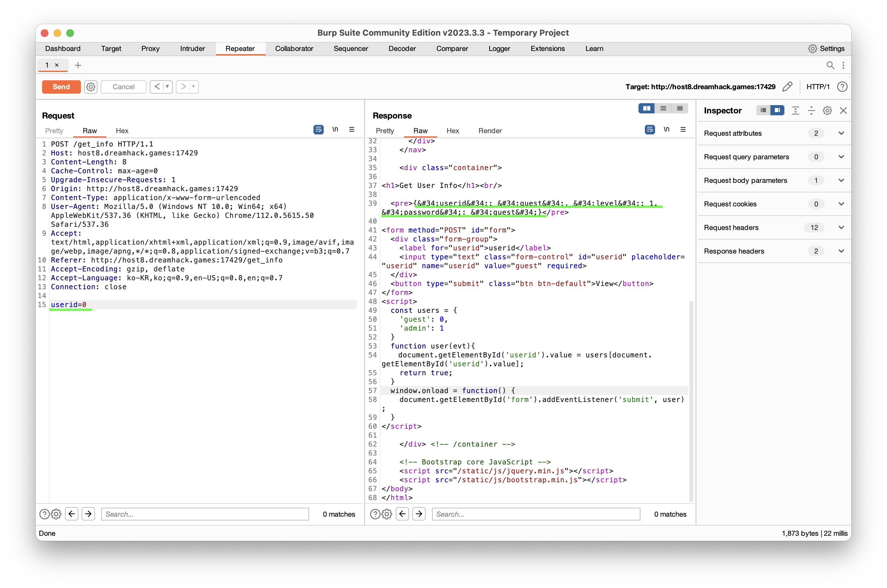
Task: Toggle word wrap in the Request pane
Action: 318,130
